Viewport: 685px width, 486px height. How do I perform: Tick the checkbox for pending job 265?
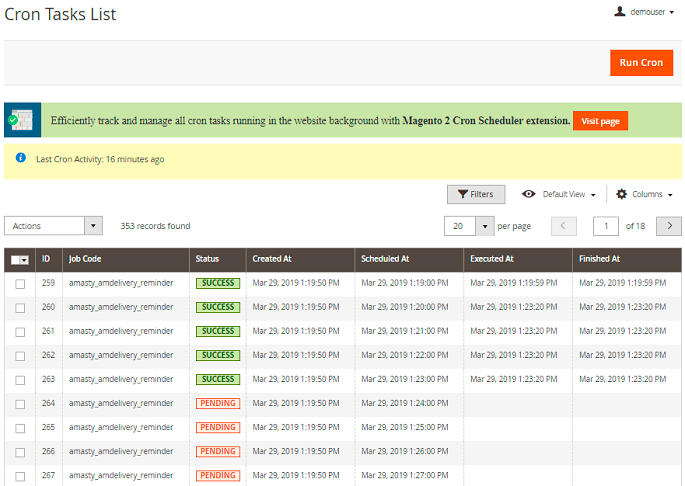point(20,428)
